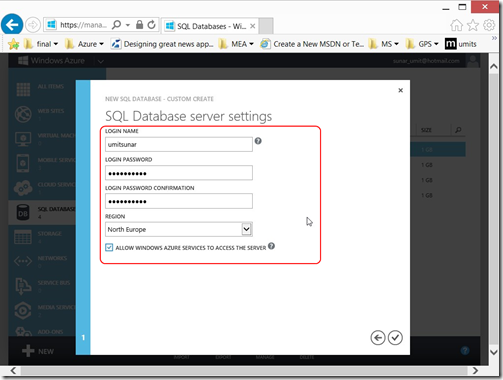Click the checkmark complete button

[395, 338]
